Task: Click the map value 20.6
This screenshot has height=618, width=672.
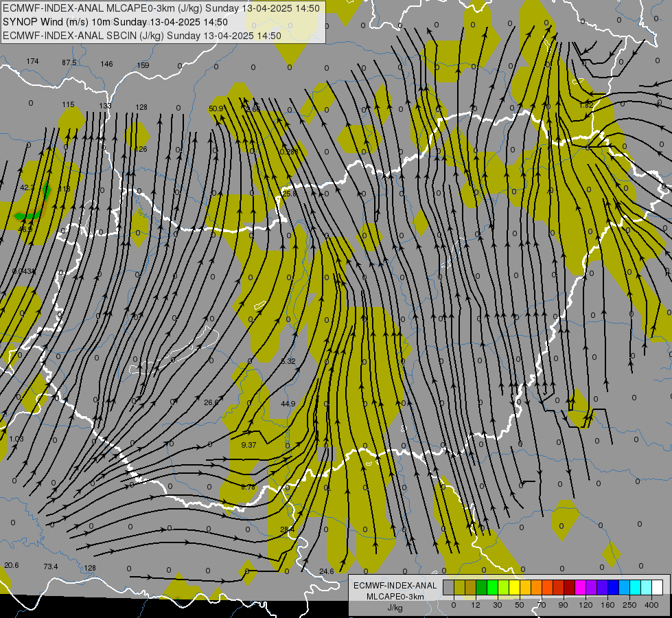Action: (12, 565)
